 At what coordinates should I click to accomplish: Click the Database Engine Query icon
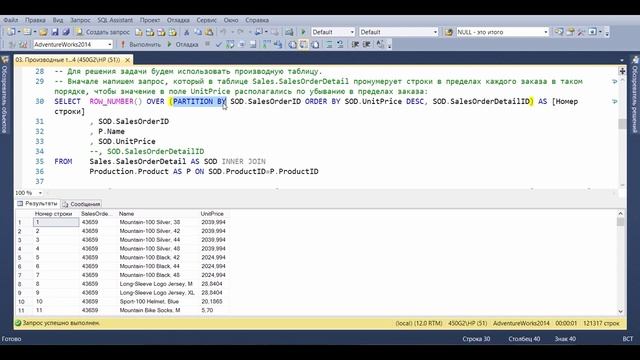[139, 32]
